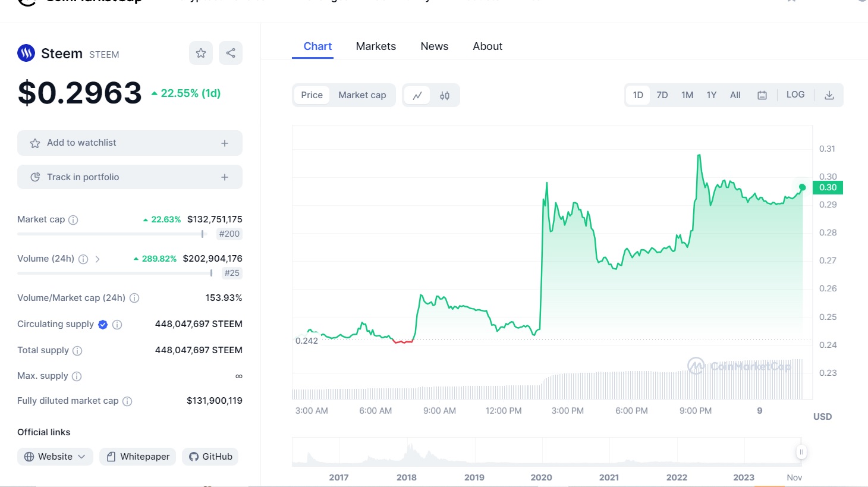Click the $132,751,175 market cap value
The image size is (868, 487).
pos(215,219)
